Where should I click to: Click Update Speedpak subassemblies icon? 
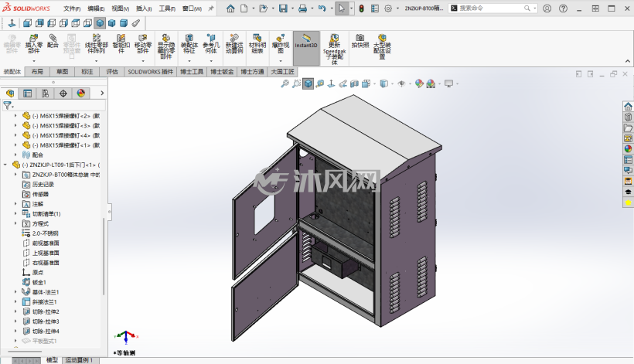tap(334, 49)
